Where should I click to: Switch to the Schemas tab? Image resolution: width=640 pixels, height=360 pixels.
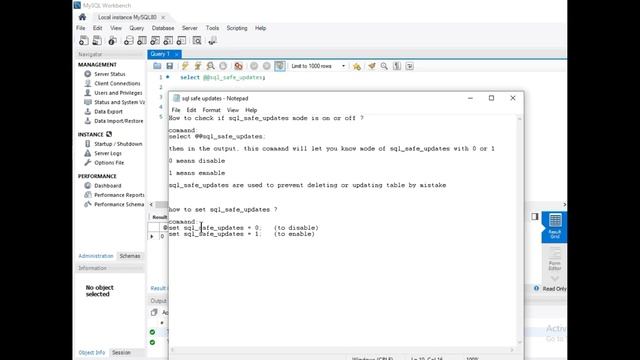point(130,256)
